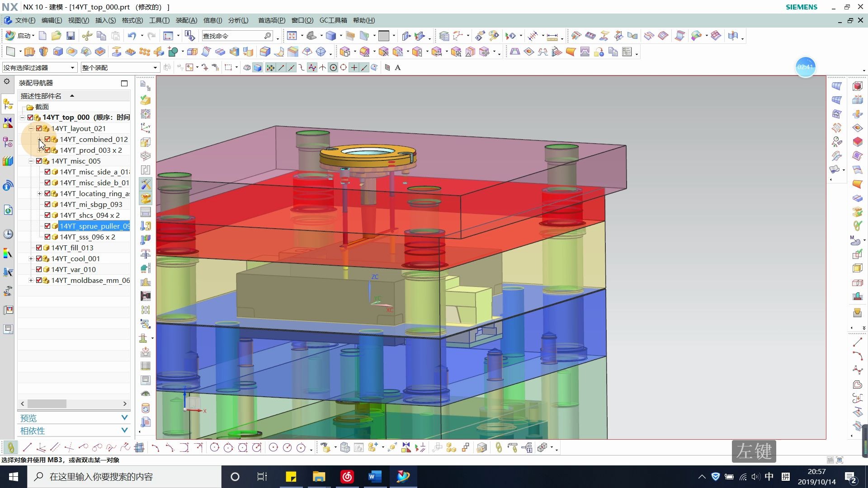This screenshot has width=868, height=488.
Task: Click the Fit view icon
Action: coord(292,36)
